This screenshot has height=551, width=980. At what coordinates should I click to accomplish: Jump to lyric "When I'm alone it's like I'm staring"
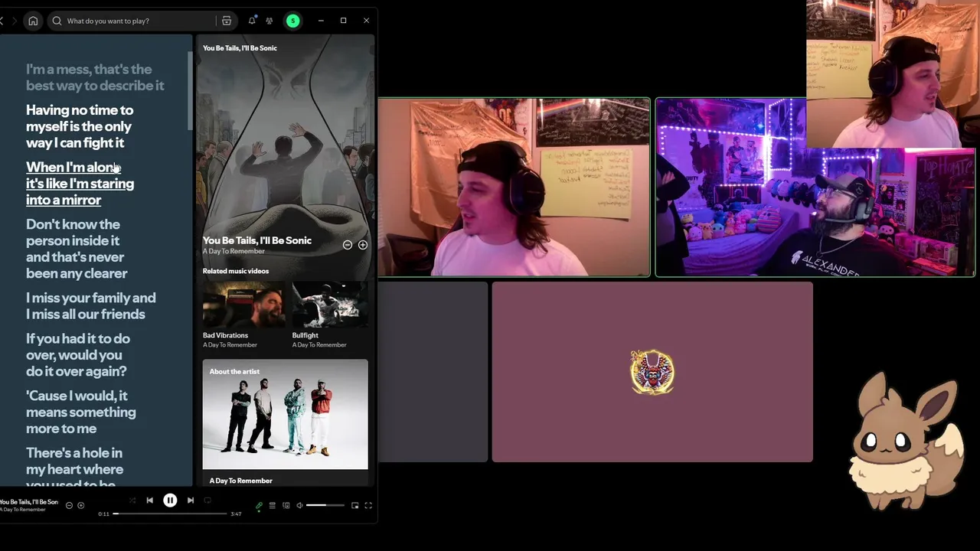80,184
